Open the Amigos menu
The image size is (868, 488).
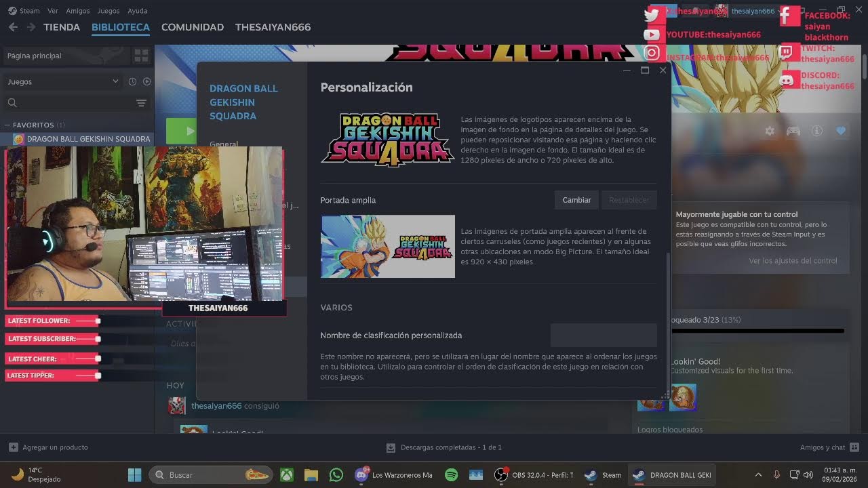coord(78,11)
